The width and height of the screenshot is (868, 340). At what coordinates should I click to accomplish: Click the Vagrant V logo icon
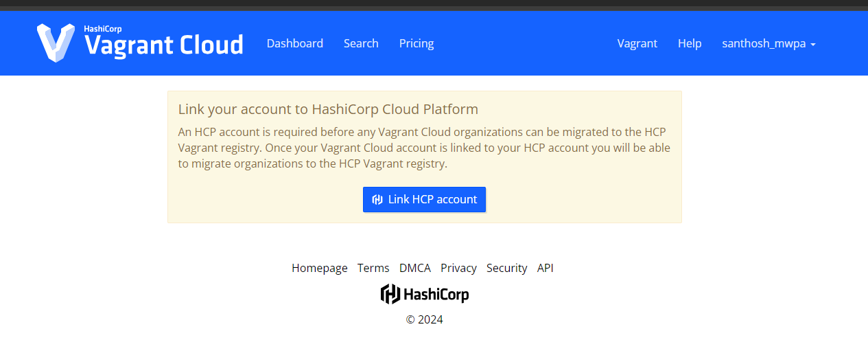click(x=56, y=43)
